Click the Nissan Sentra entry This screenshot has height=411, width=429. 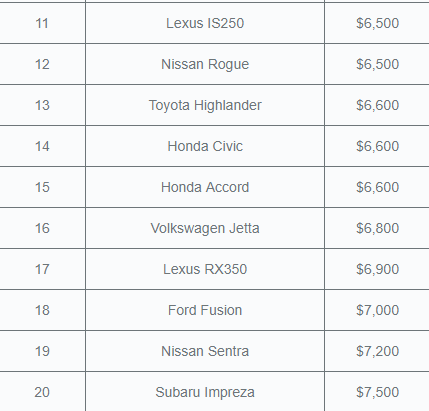[205, 351]
